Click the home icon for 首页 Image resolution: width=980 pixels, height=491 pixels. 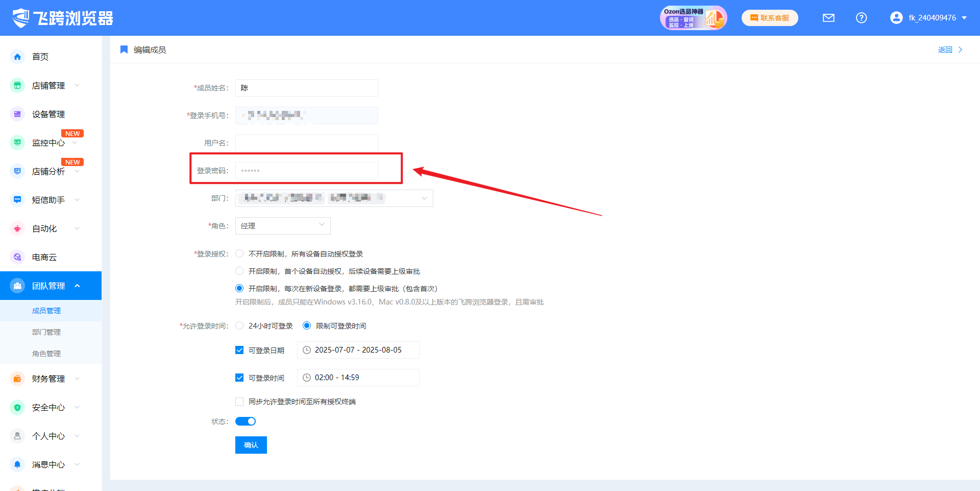(x=17, y=57)
